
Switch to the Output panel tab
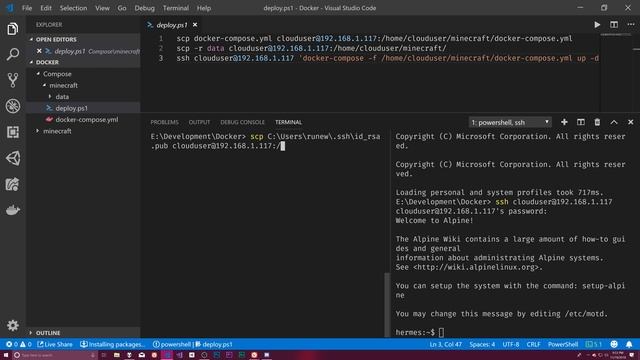(x=199, y=122)
